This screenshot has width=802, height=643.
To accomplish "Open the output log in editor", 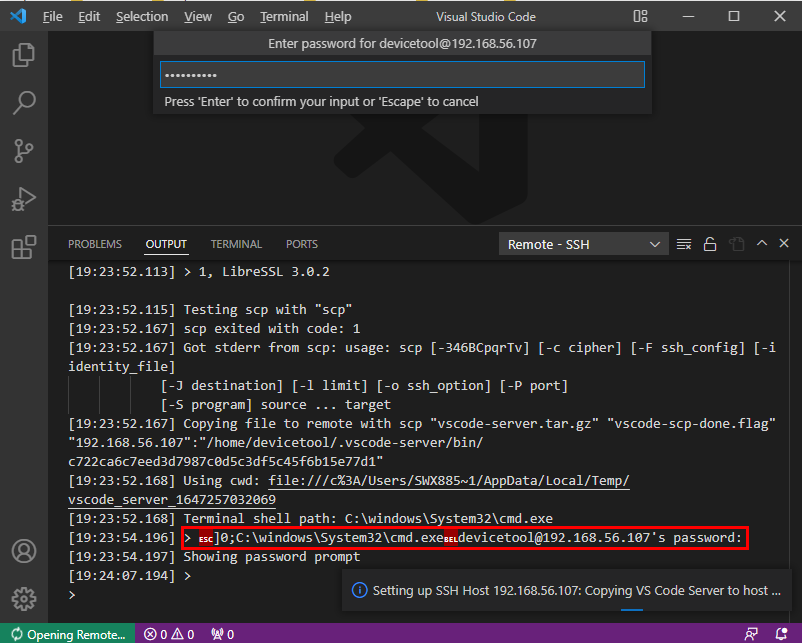I will point(737,244).
